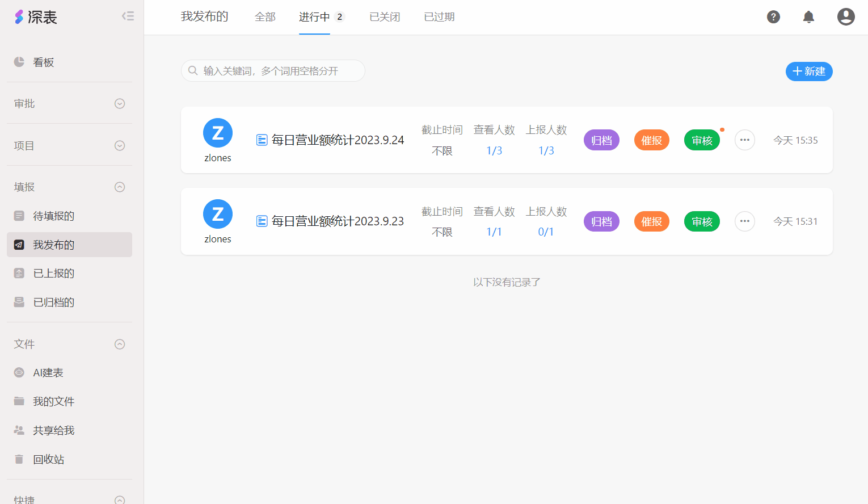Click the user account avatar icon
The image size is (868, 504).
(845, 17)
